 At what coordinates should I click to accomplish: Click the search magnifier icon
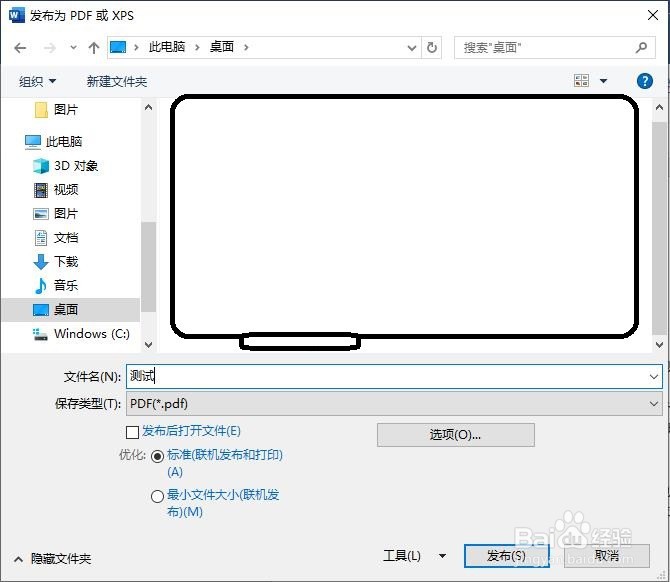click(641, 47)
